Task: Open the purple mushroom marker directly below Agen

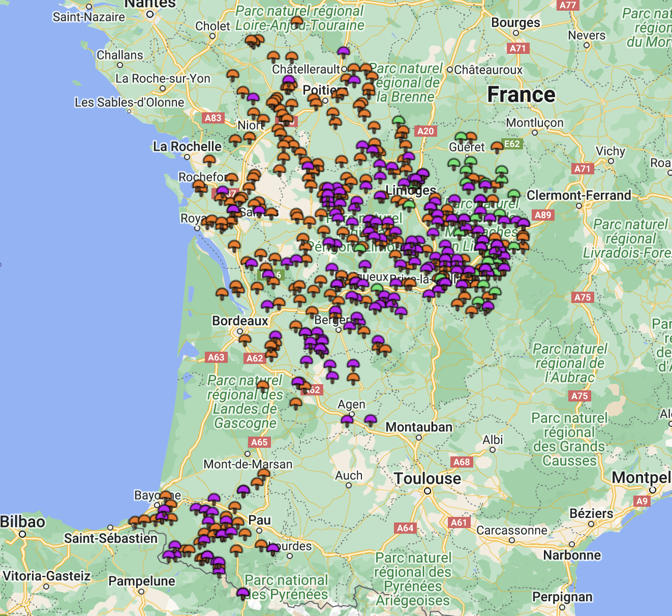Action: click(348, 420)
